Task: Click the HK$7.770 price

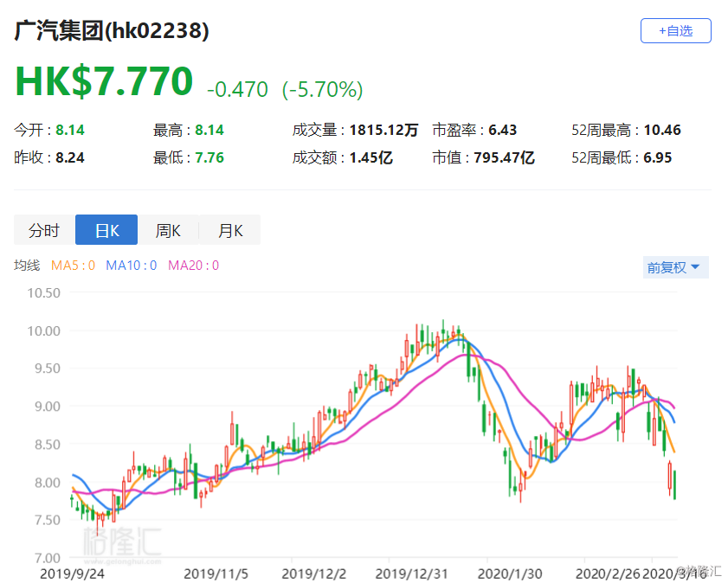Action: click(x=104, y=81)
